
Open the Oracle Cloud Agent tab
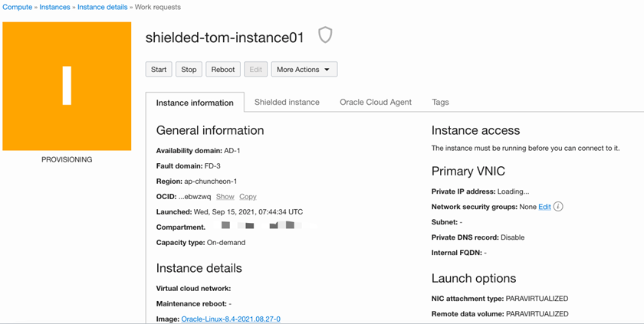[x=376, y=102]
